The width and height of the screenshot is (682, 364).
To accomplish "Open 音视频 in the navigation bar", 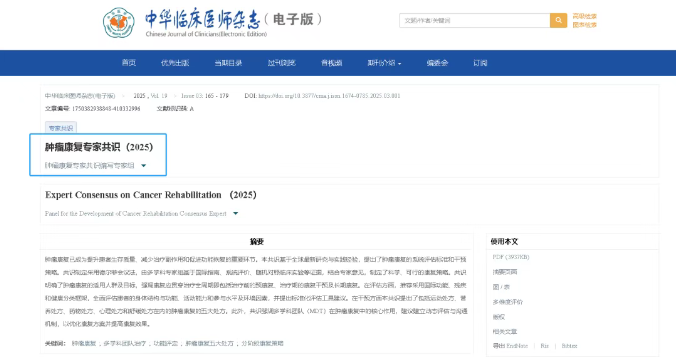I will pos(331,63).
